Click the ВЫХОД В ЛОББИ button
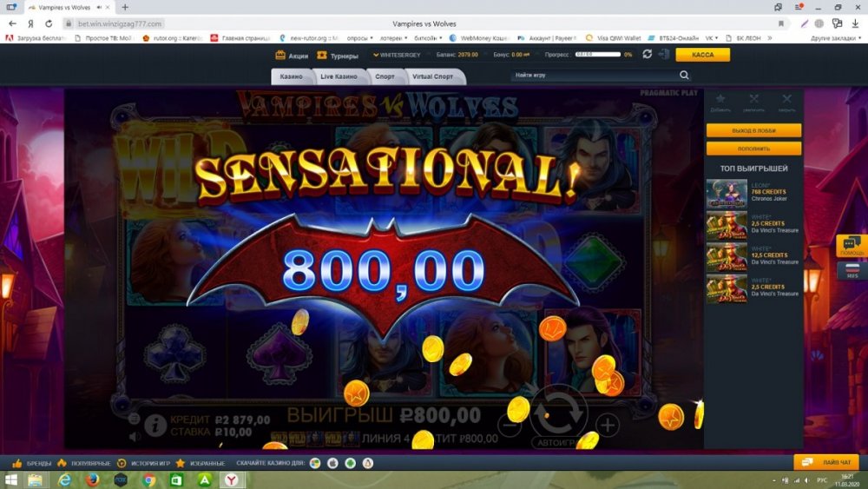The height and width of the screenshot is (489, 868). click(x=753, y=130)
